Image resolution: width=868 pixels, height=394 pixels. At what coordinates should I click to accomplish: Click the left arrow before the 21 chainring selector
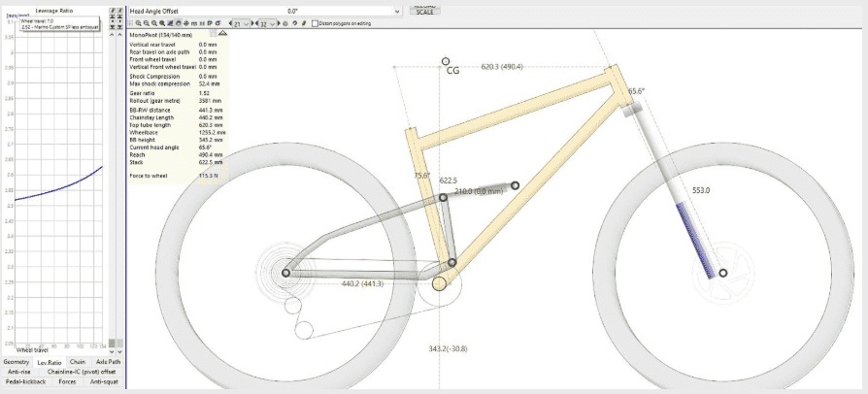(230, 23)
